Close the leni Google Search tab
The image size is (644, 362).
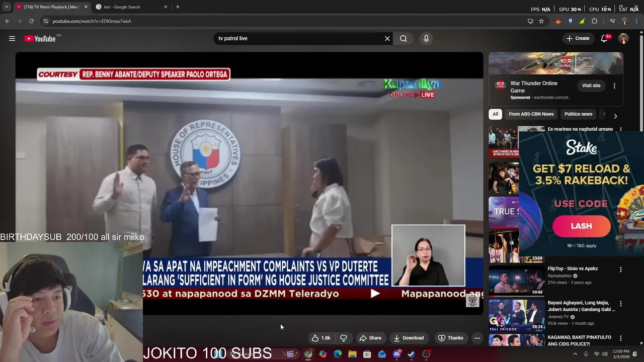166,7
